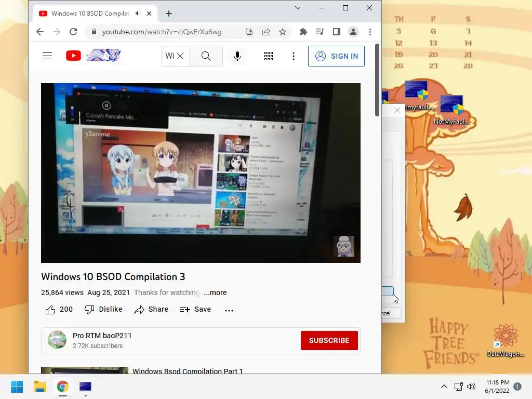The image size is (532, 399).
Task: Expand the description with ...more
Action: pos(215,292)
